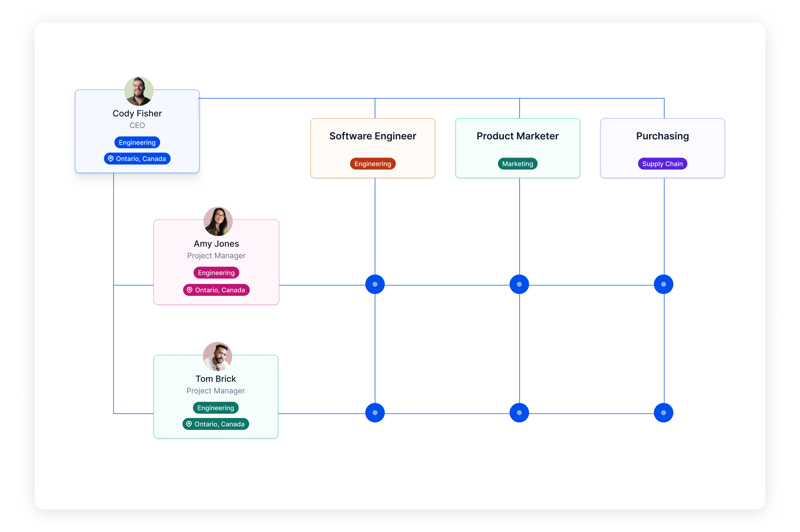Viewport: 800px width, 532px height.
Task: Click the Engineering badge on Software Engineer
Action: 372,163
